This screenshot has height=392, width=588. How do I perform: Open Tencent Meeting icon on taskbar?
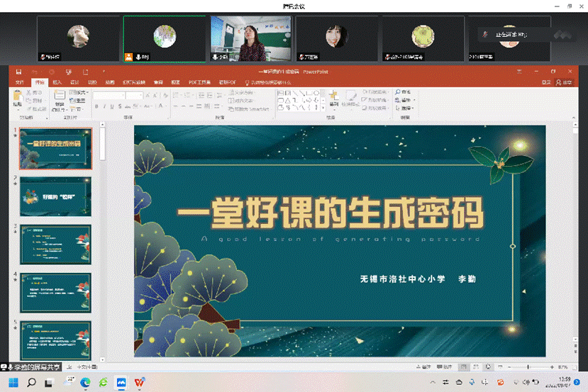121,382
